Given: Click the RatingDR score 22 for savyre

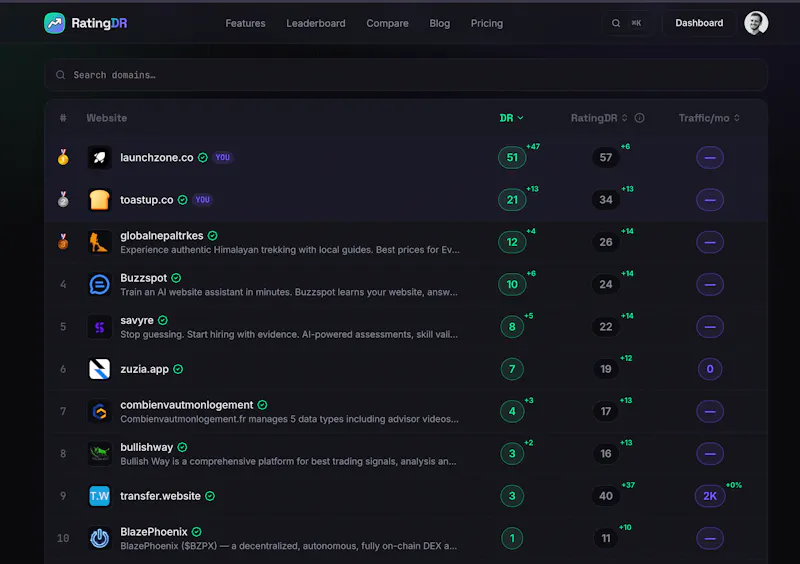Looking at the screenshot, I should 606,327.
